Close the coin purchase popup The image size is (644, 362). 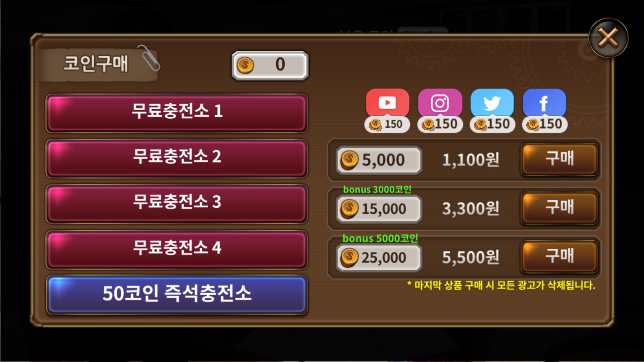[608, 38]
